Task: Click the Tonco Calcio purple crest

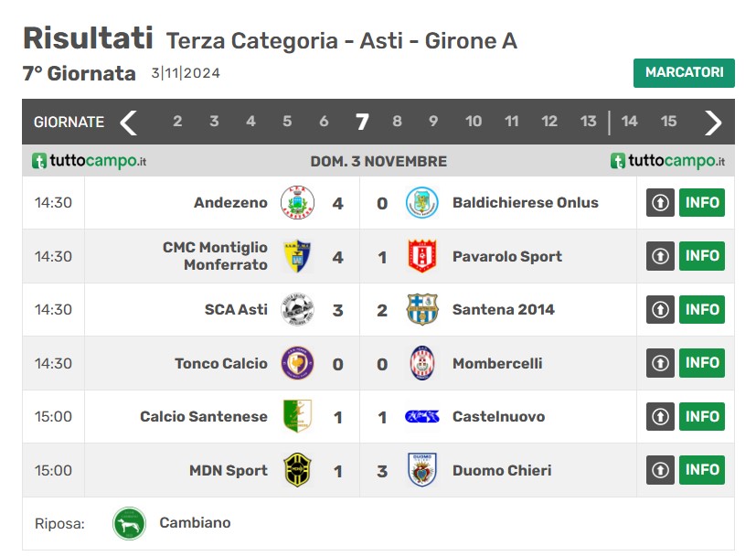Action: point(297,363)
